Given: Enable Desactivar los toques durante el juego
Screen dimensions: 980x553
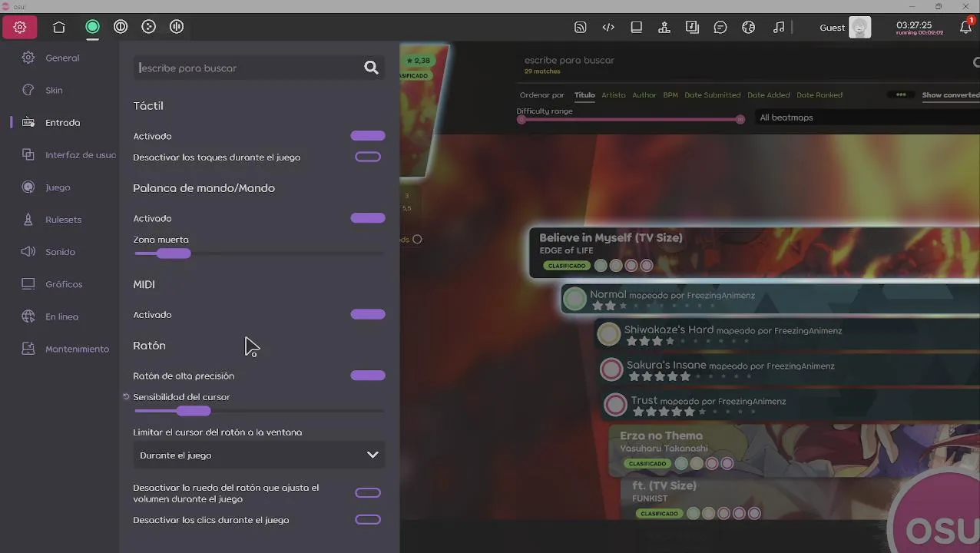Looking at the screenshot, I should click(368, 157).
